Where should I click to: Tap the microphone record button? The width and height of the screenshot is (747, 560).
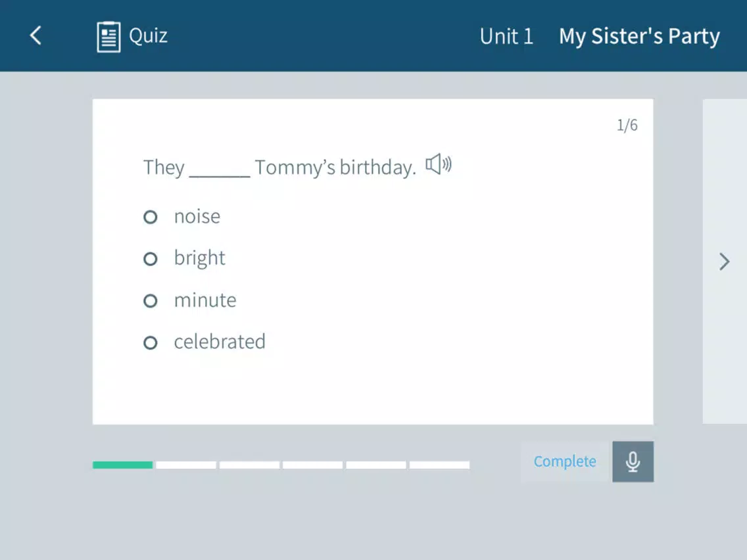pyautogui.click(x=633, y=461)
